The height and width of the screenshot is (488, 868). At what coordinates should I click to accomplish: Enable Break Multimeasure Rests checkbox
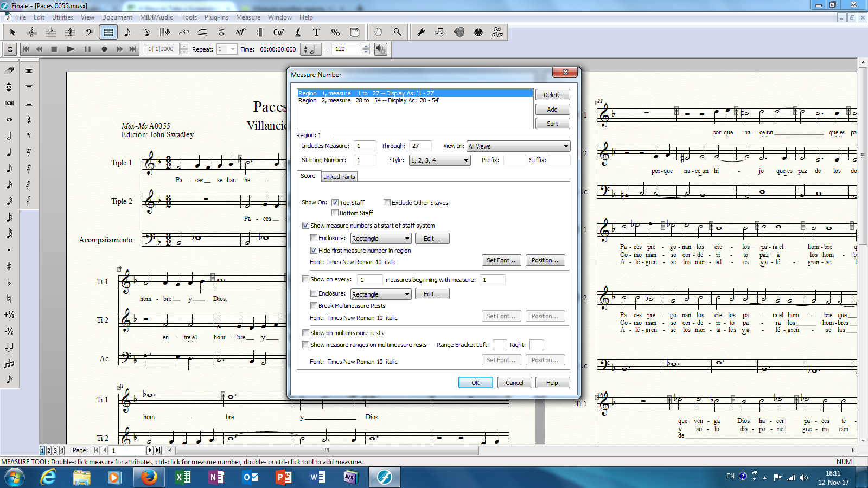pyautogui.click(x=314, y=306)
